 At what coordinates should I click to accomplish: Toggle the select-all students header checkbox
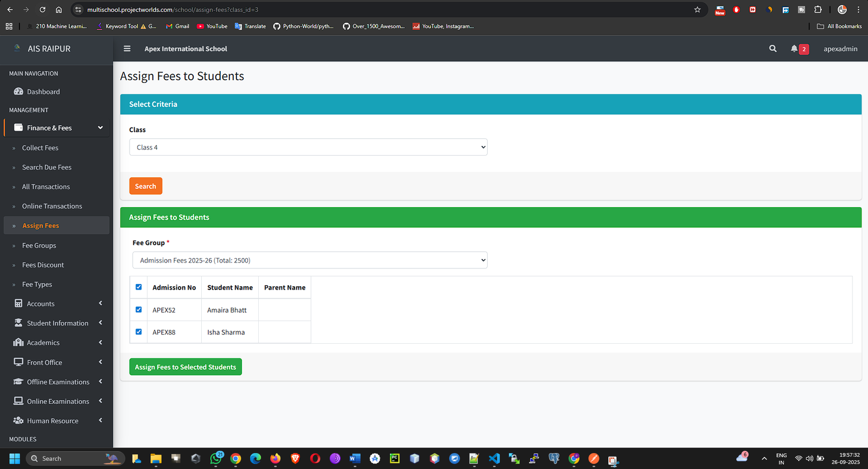pos(139,287)
